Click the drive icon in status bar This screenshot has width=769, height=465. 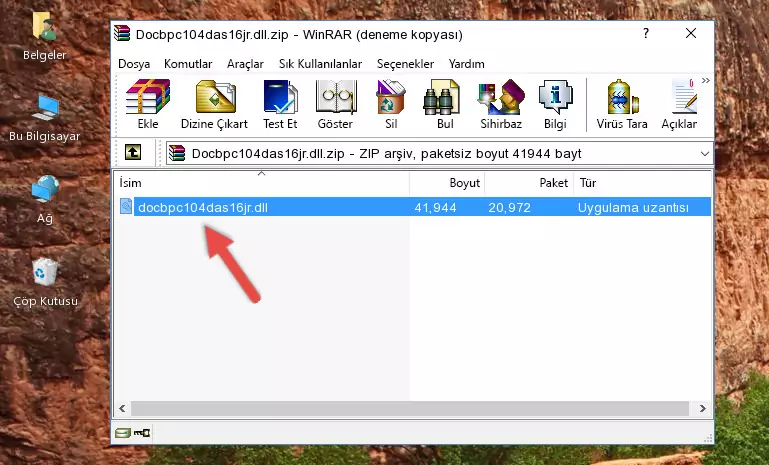pos(123,433)
